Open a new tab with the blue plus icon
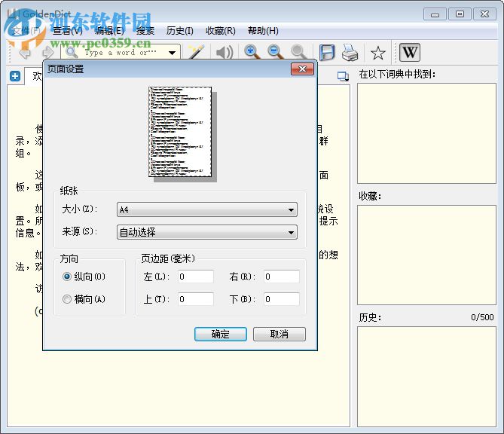 click(x=15, y=76)
